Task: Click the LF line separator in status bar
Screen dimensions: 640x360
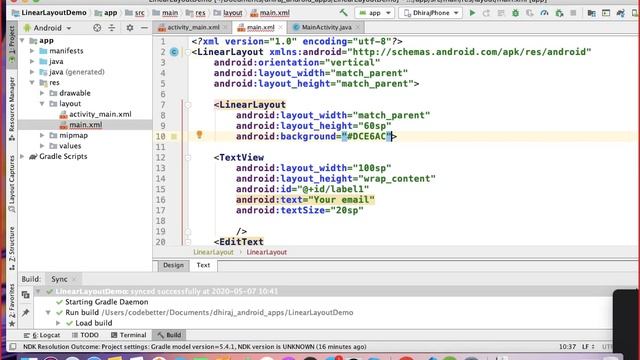Action: tap(588, 347)
